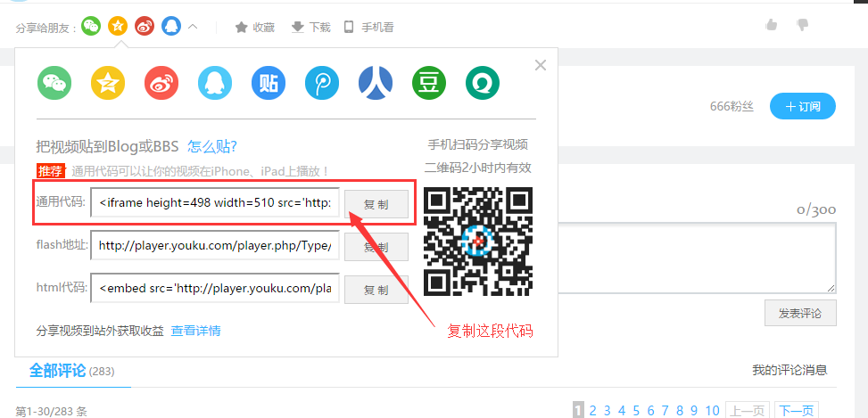This screenshot has height=418, width=868.
Task: Click current page 1 indicator
Action: click(578, 410)
